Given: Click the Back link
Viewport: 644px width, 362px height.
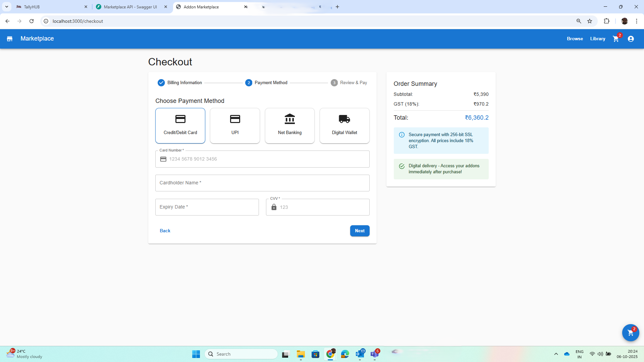Looking at the screenshot, I should (165, 231).
